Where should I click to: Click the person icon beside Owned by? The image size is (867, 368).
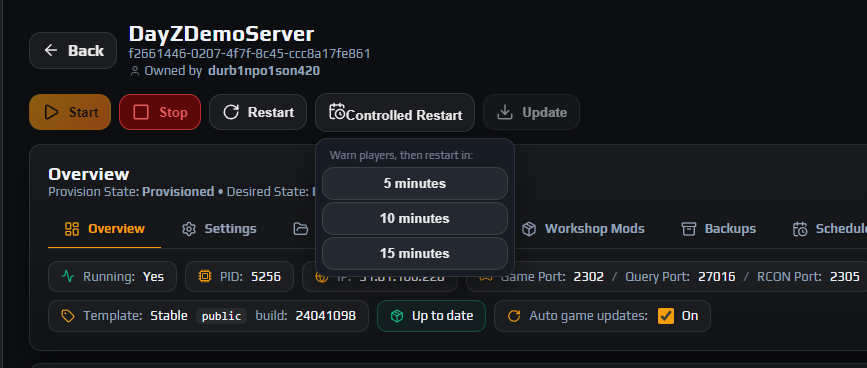click(134, 71)
